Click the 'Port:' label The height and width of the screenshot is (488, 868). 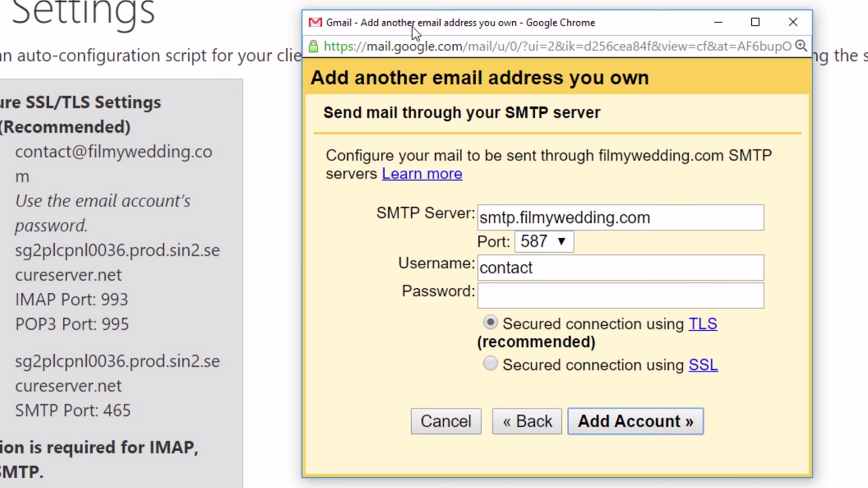click(x=494, y=241)
